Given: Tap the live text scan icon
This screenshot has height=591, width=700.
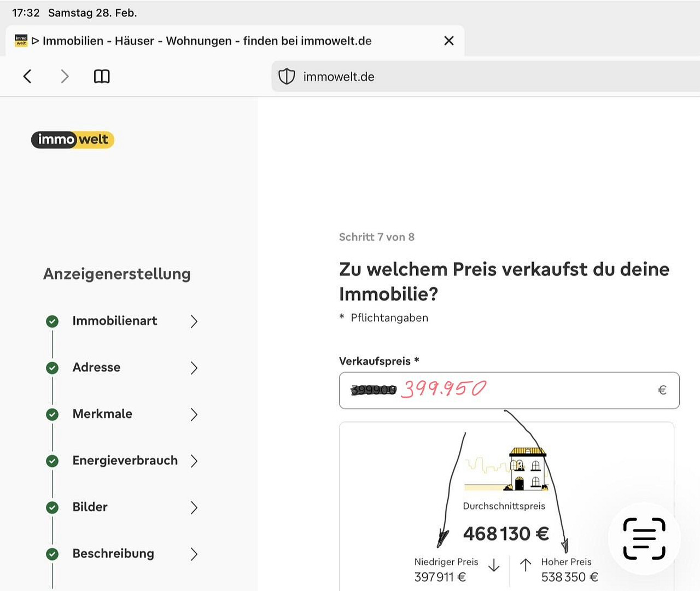Looking at the screenshot, I should click(644, 538).
